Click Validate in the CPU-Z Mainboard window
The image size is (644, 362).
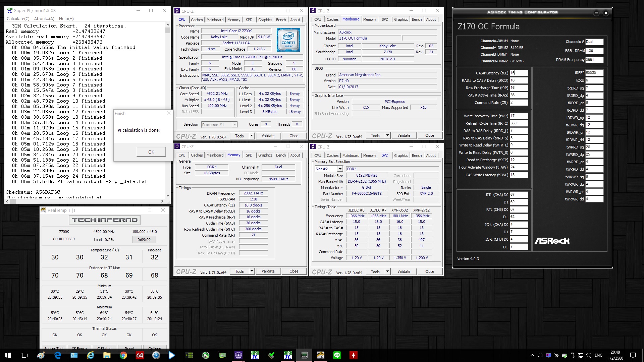tap(404, 135)
